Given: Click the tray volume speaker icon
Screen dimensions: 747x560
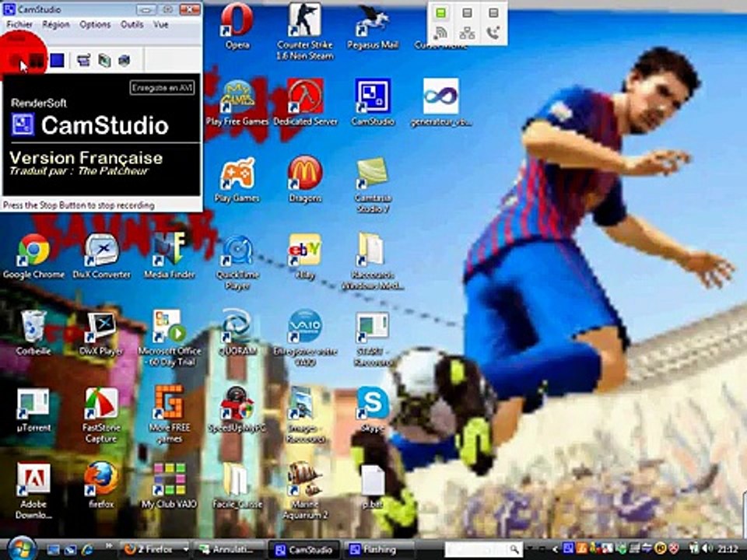Looking at the screenshot, I should tap(707, 549).
